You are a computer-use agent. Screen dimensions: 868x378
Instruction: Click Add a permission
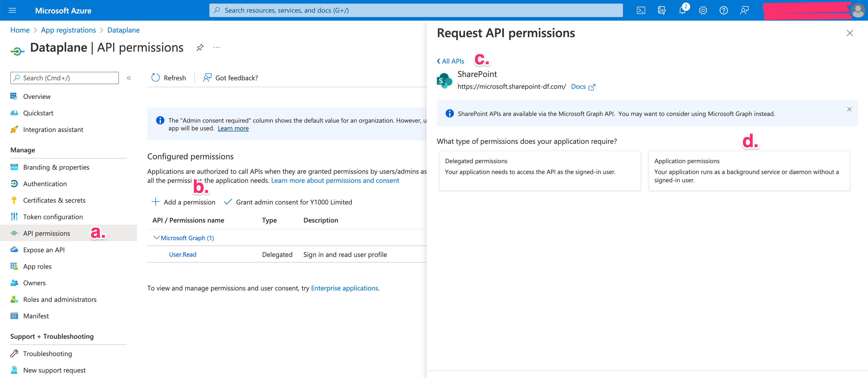click(183, 202)
